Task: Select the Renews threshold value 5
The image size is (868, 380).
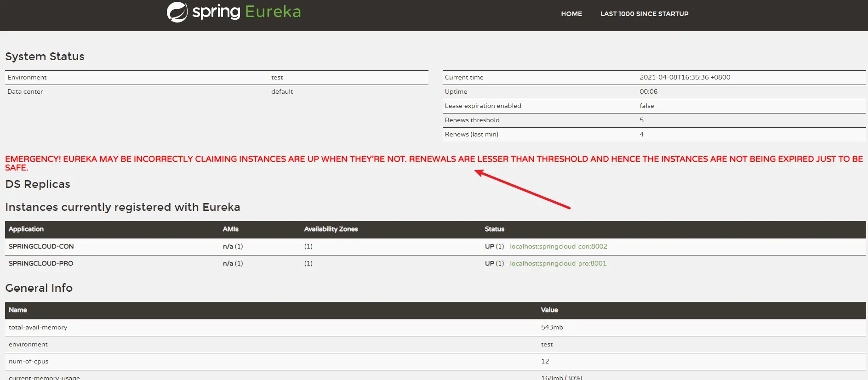Action: coord(641,120)
